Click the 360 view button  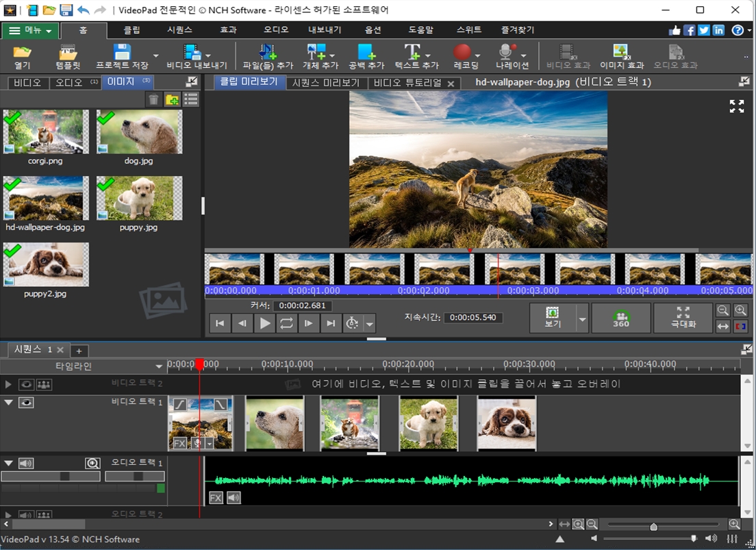(x=621, y=318)
